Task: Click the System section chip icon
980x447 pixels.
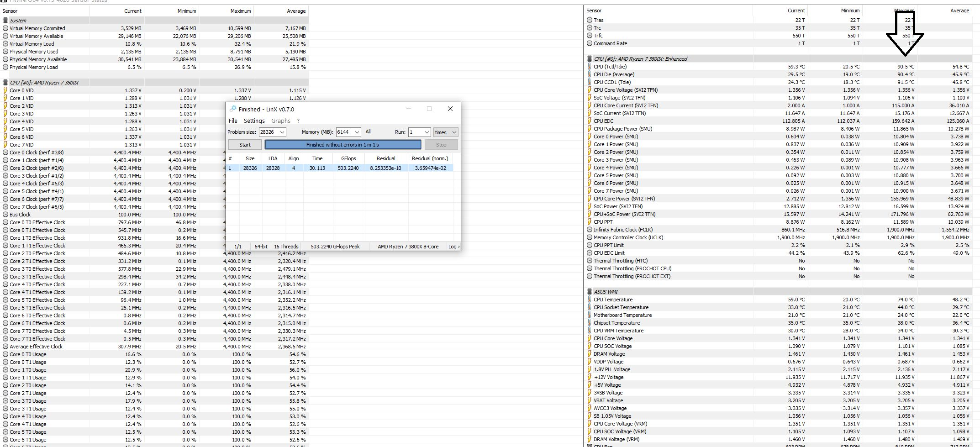Action: coord(5,21)
